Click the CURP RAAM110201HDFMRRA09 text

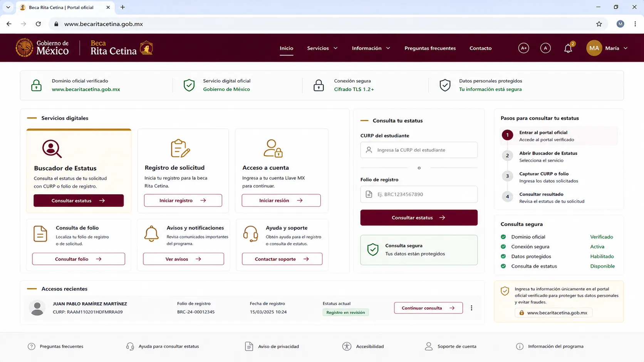coord(88,312)
